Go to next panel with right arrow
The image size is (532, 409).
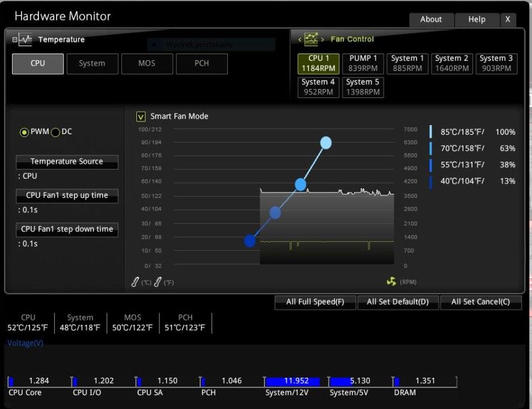click(322, 39)
